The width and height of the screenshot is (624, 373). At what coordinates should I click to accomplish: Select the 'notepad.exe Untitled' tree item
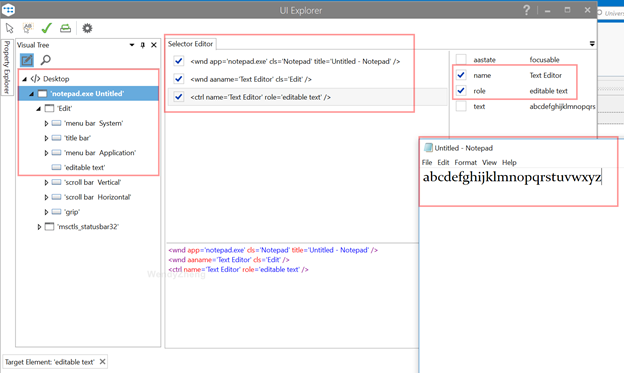87,94
